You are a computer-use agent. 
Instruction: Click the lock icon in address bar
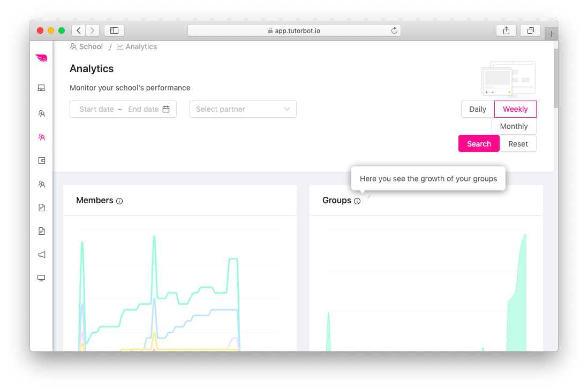(x=270, y=30)
